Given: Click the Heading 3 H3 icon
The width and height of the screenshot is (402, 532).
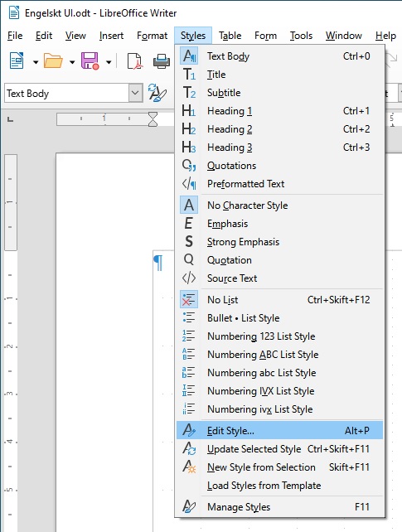Looking at the screenshot, I should point(189,148).
